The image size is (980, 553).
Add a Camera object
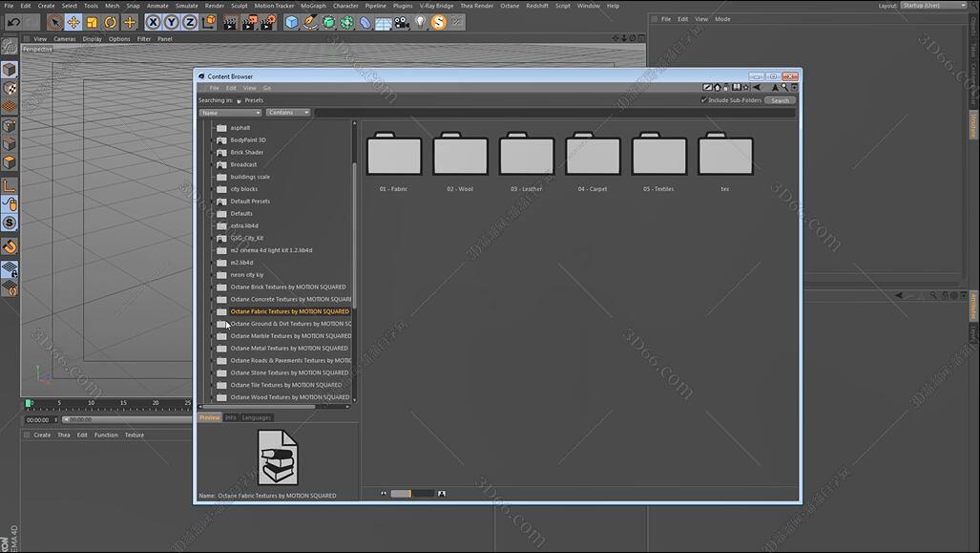[402, 23]
